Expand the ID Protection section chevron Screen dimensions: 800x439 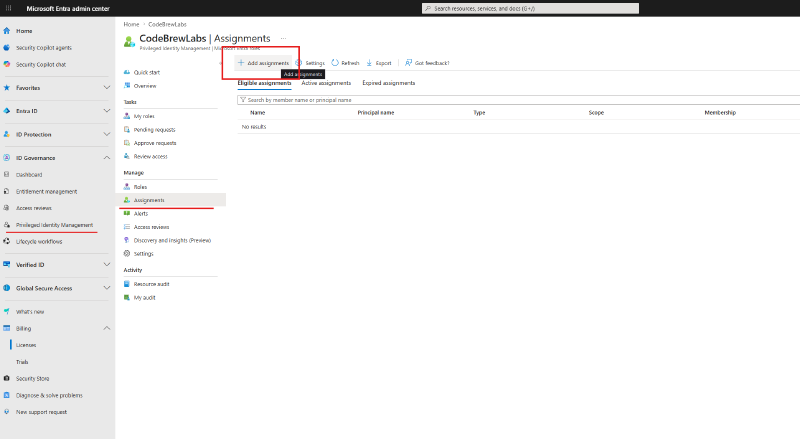(107, 134)
